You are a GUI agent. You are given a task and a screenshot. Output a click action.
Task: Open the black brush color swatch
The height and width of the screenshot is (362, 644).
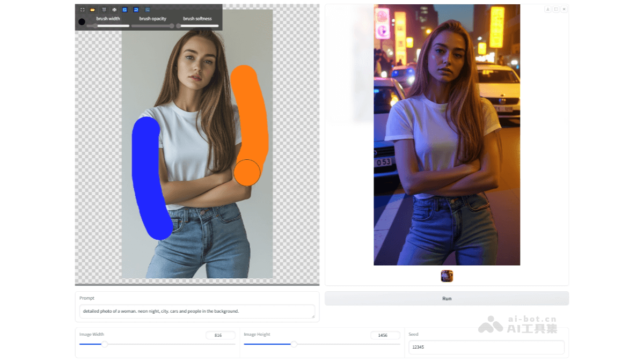click(82, 22)
